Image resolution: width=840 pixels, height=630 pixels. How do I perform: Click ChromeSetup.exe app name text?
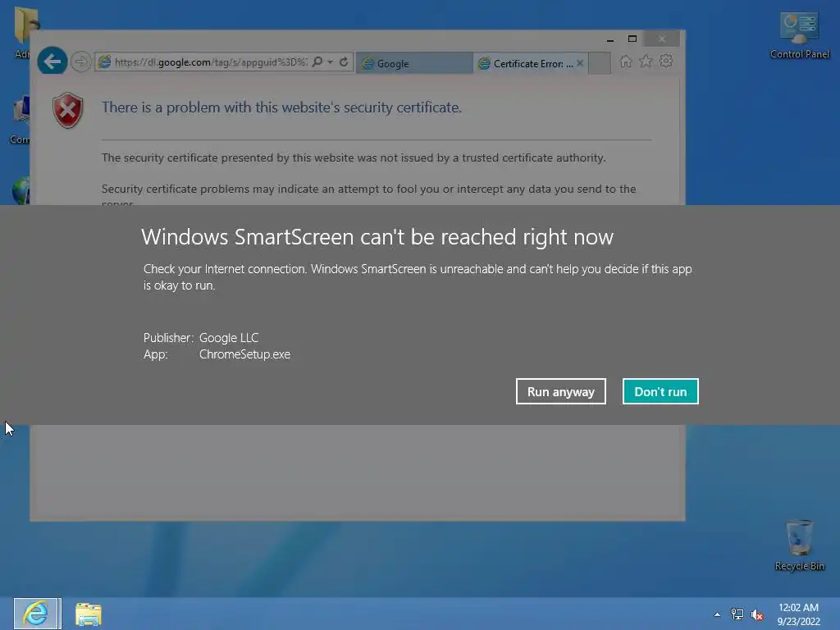(x=244, y=354)
